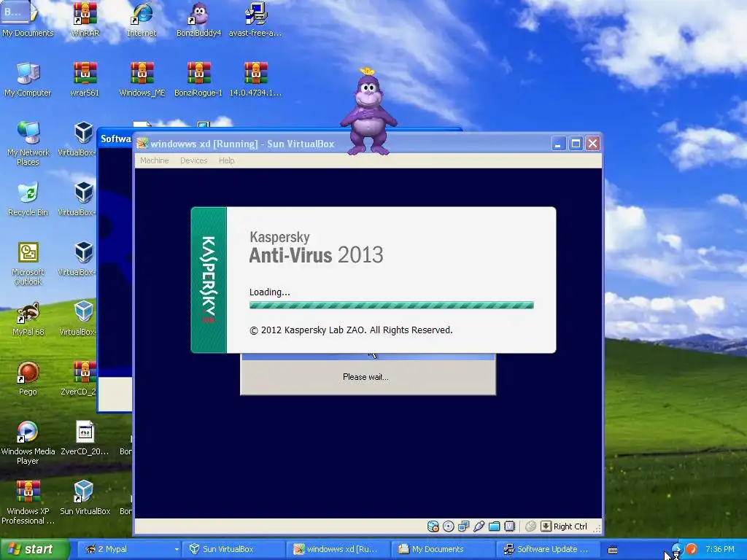The width and height of the screenshot is (747, 560).
Task: Select the Recycle Bin icon
Action: pyautogui.click(x=28, y=198)
